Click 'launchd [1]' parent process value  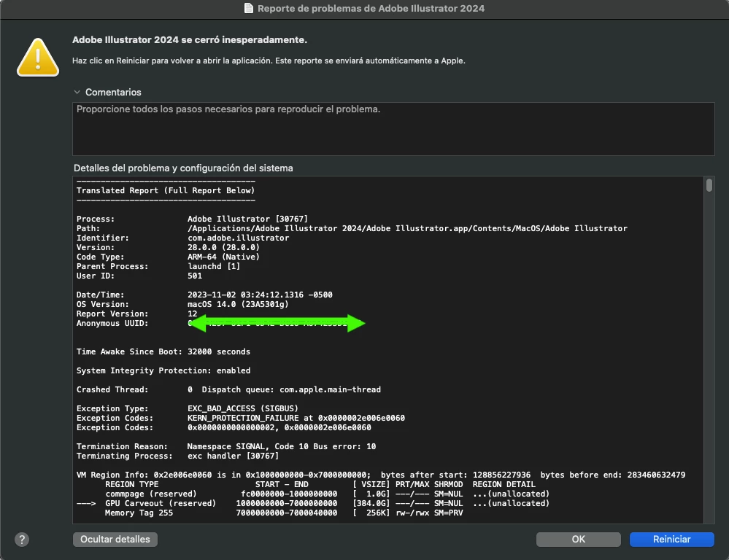point(213,266)
